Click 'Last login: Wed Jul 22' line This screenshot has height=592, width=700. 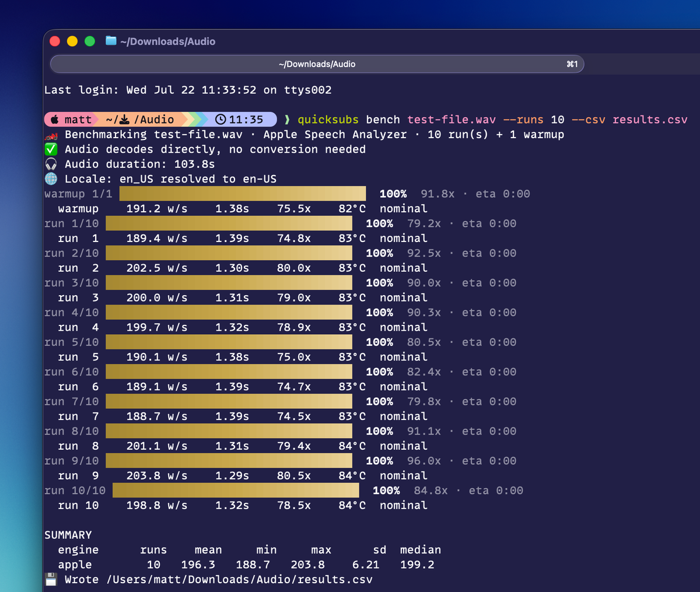pyautogui.click(x=188, y=90)
